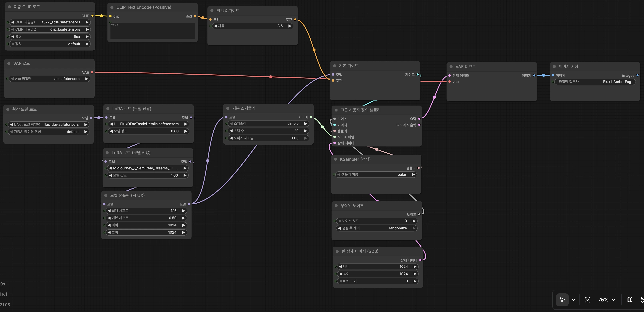Click 빈 잠재 이미지 높이 1024 value
The width and height of the screenshot is (644, 312).
pyautogui.click(x=378, y=274)
